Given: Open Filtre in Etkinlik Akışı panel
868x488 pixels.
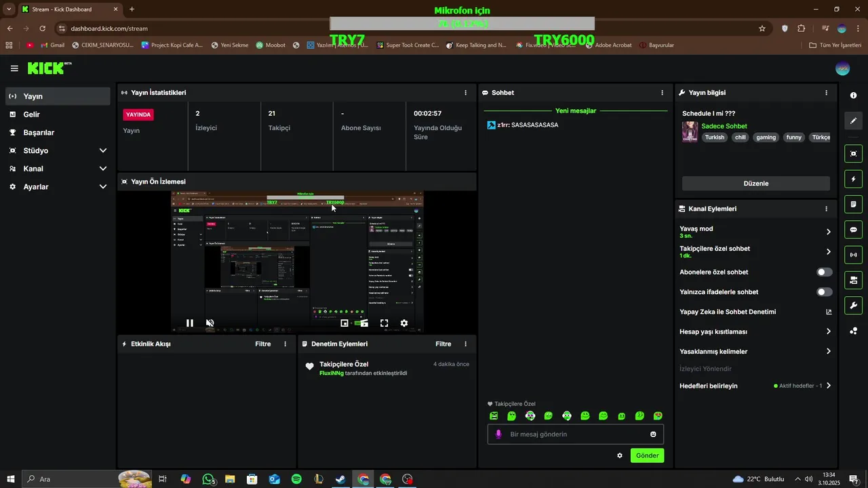Looking at the screenshot, I should coord(263,344).
